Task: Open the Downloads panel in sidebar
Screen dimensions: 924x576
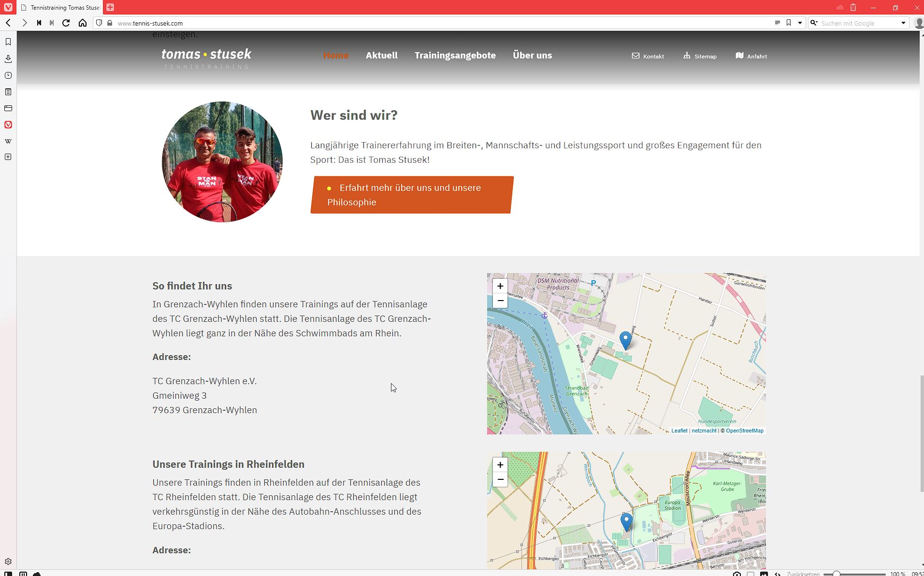Action: 8,59
